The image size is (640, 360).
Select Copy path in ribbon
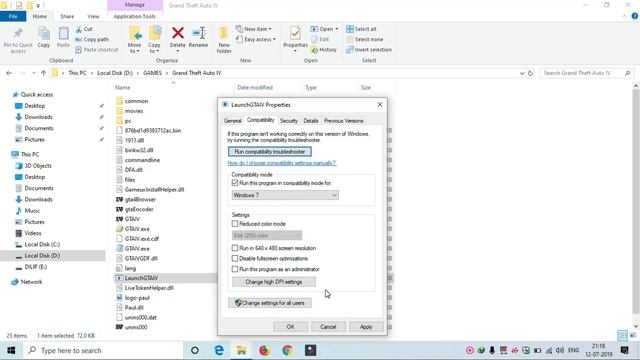(92, 40)
